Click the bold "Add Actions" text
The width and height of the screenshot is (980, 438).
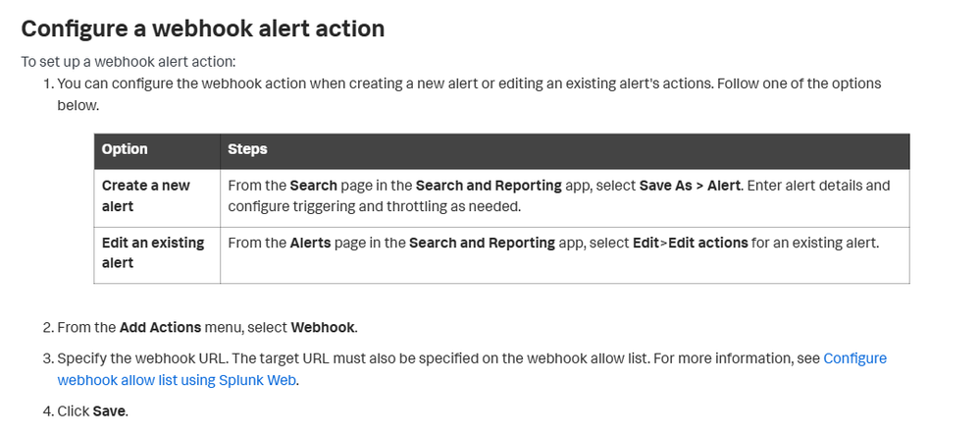(x=160, y=327)
